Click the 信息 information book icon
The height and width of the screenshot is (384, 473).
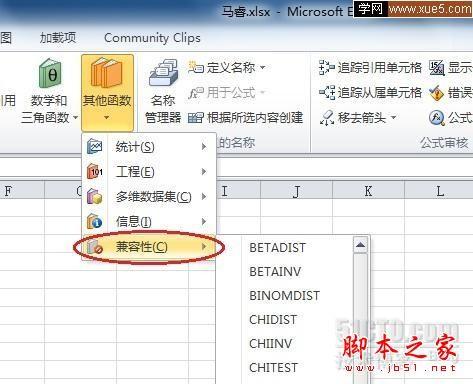pyautogui.click(x=95, y=221)
